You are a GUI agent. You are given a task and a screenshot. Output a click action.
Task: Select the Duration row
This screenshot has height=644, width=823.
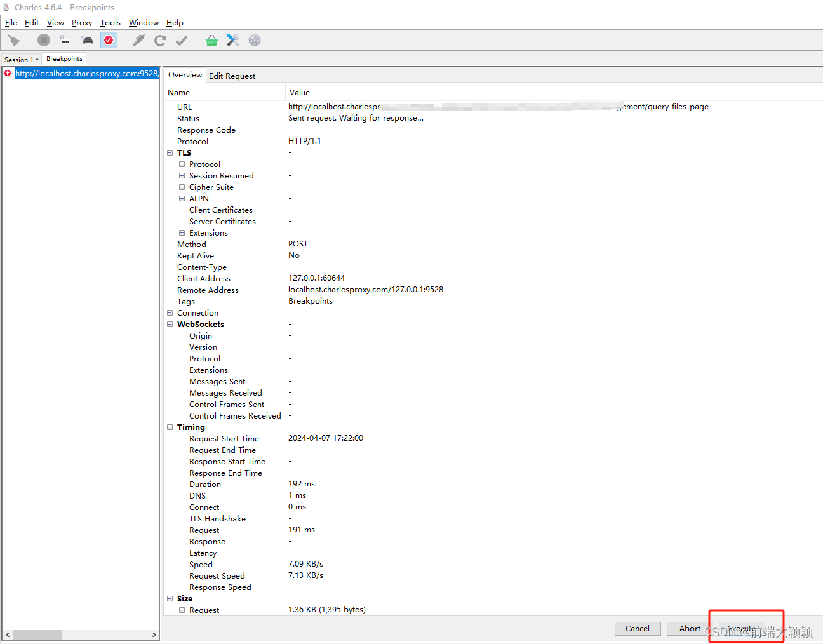coord(493,485)
